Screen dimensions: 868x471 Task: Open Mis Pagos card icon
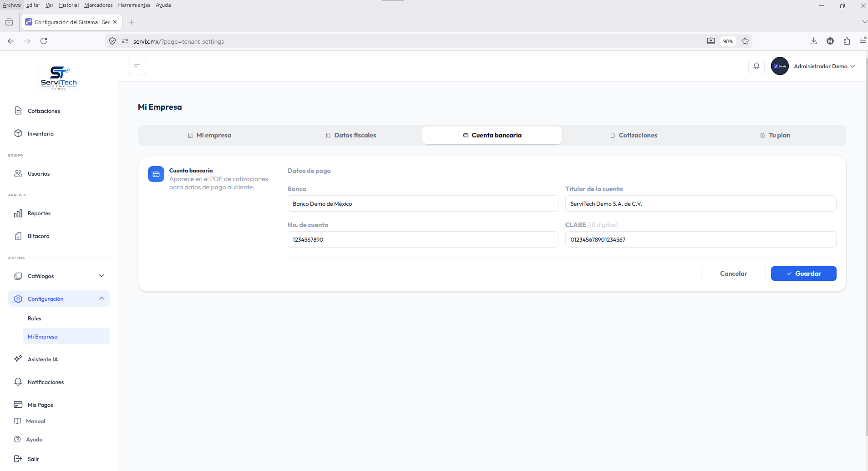pos(18,405)
